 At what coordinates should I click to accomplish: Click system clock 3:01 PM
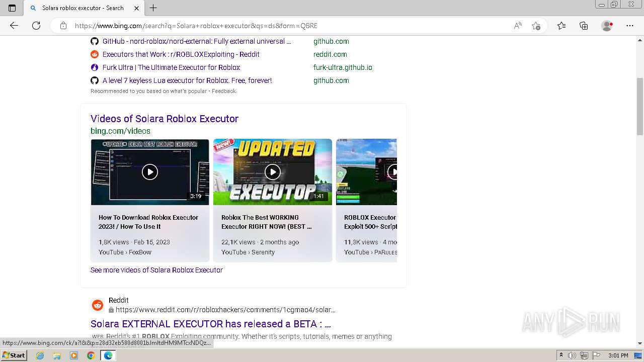(x=618, y=355)
